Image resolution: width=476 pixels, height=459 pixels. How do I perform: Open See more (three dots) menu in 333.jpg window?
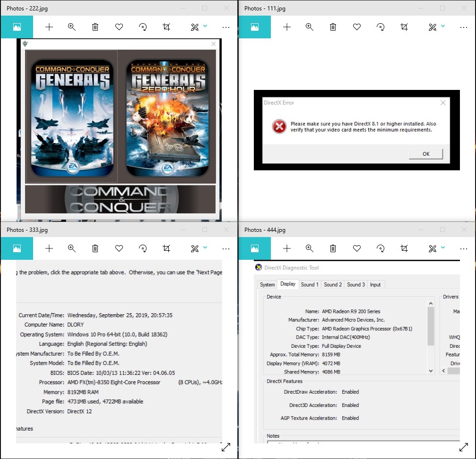click(226, 248)
